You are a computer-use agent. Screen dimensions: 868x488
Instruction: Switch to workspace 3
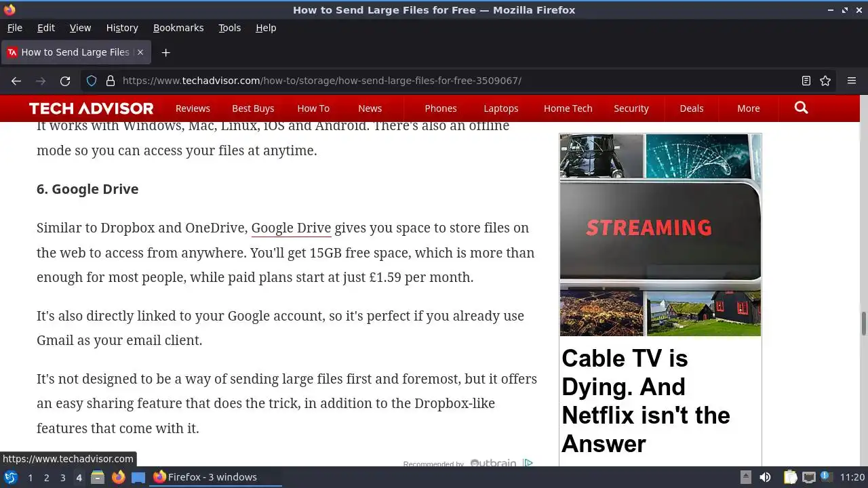point(62,477)
